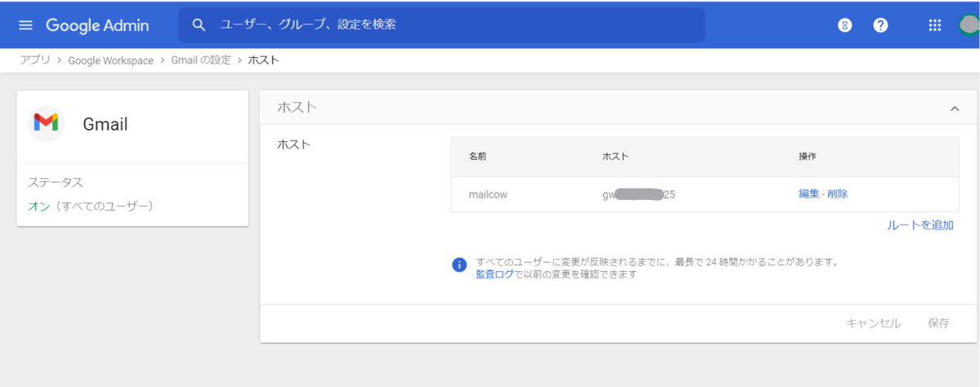Screen dimensions: 980x387
Task: Select the host value of the mailcow row
Action: point(639,194)
